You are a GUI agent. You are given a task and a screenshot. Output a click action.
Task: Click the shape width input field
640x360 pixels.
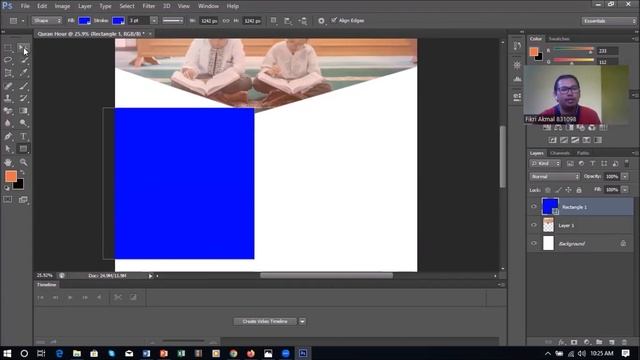click(209, 20)
